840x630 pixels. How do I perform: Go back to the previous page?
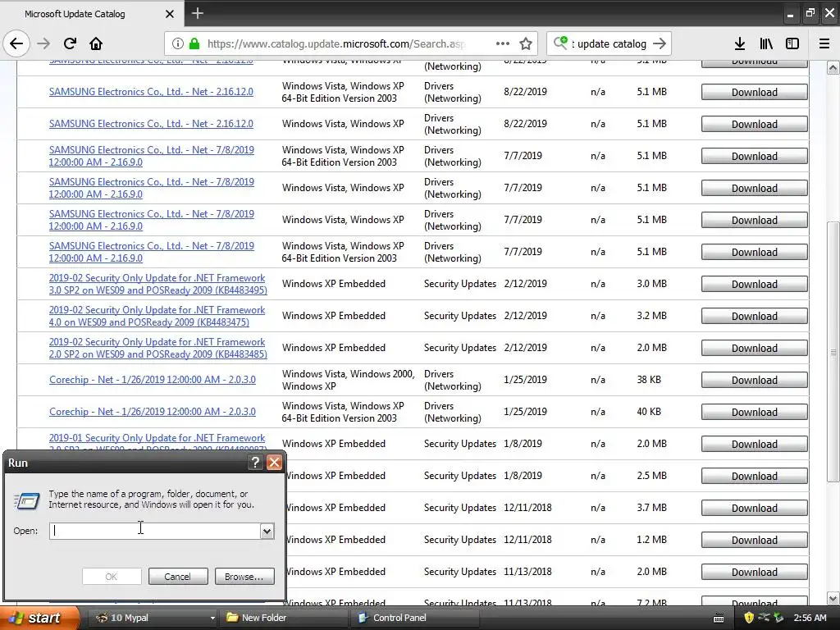[x=16, y=44]
